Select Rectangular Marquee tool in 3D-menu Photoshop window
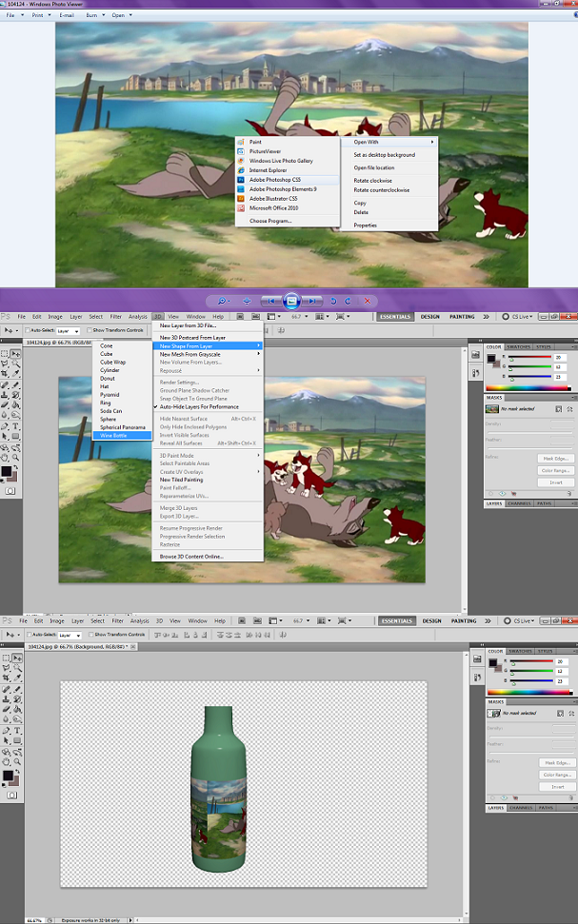 coord(5,354)
